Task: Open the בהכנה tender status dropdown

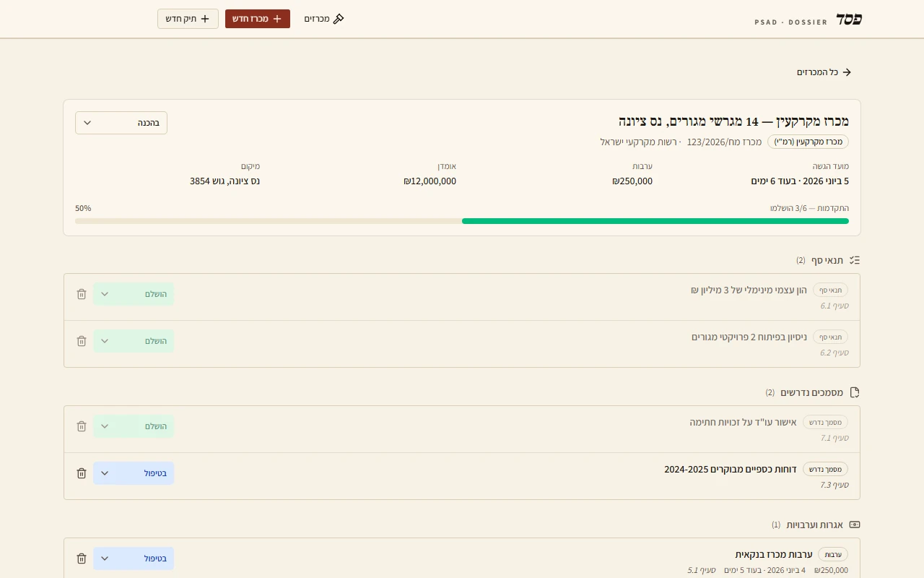Action: (121, 123)
